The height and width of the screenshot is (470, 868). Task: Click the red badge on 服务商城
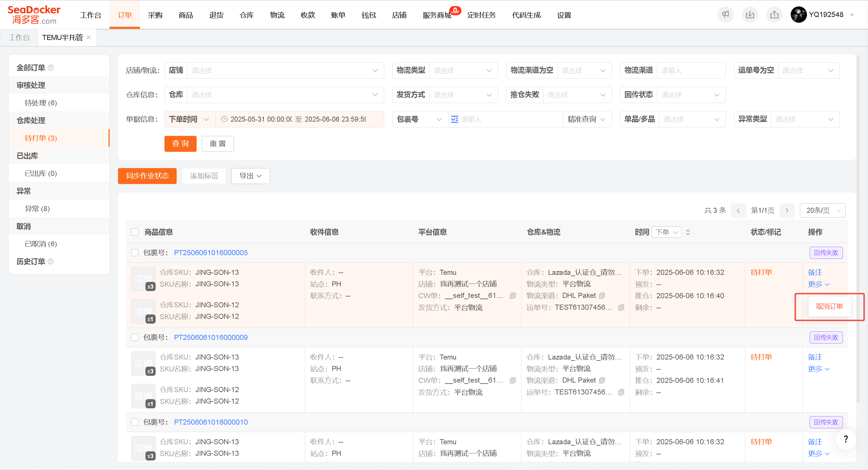(x=455, y=11)
